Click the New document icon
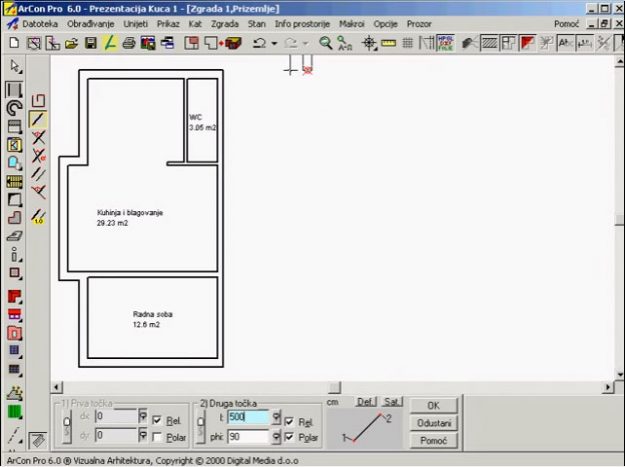The width and height of the screenshot is (625, 467). coord(15,43)
